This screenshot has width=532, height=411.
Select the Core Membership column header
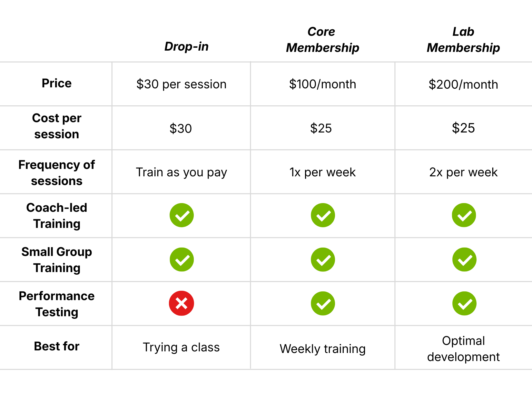[322, 40]
